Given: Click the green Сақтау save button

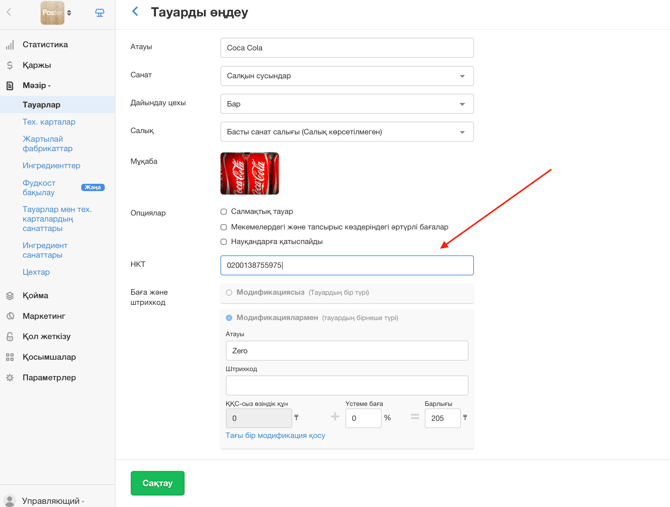Looking at the screenshot, I should click(x=157, y=483).
